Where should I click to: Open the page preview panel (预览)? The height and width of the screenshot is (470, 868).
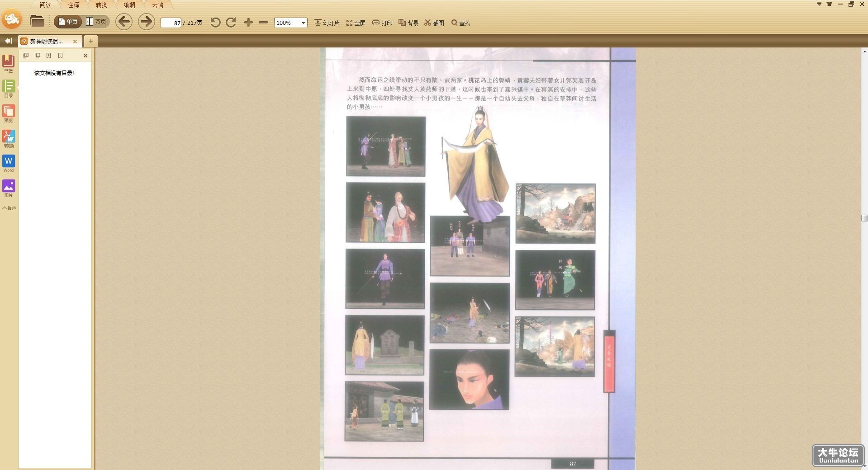coord(9,113)
